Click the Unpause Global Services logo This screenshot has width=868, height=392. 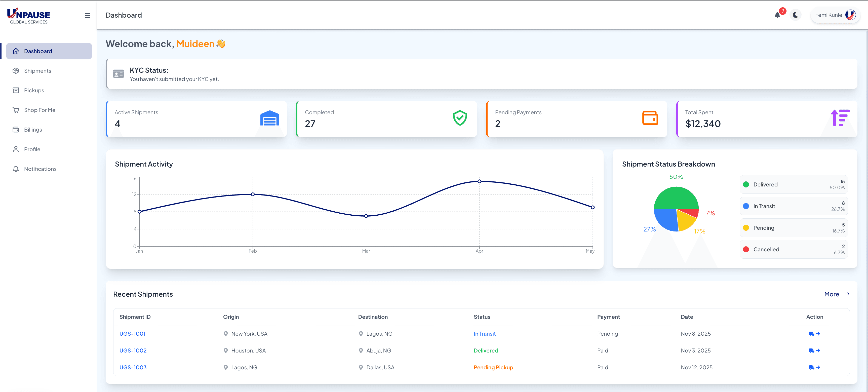tap(29, 16)
